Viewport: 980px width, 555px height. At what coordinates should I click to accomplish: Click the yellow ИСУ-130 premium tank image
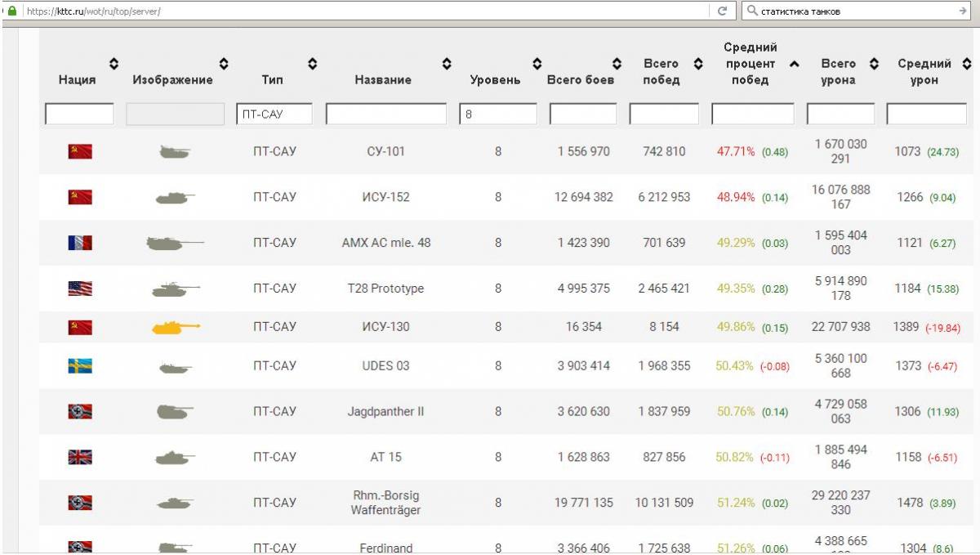pyautogui.click(x=175, y=327)
